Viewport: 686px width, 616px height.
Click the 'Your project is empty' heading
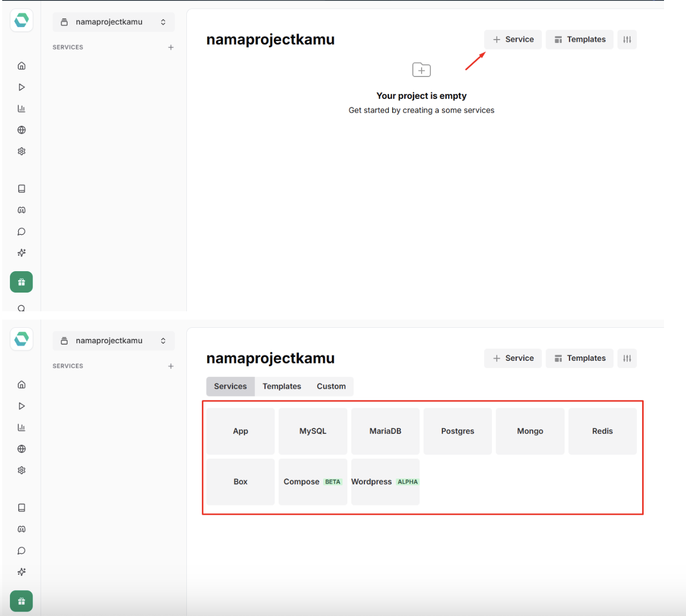click(422, 96)
